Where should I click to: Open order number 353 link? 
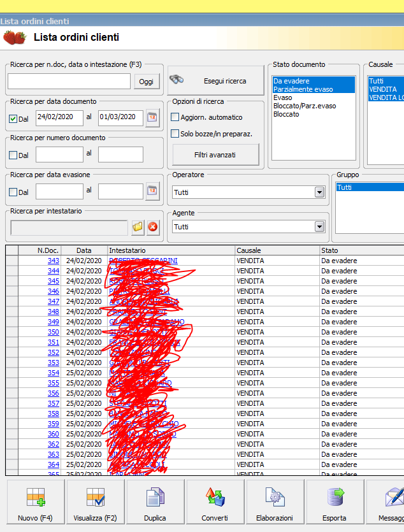pos(54,363)
